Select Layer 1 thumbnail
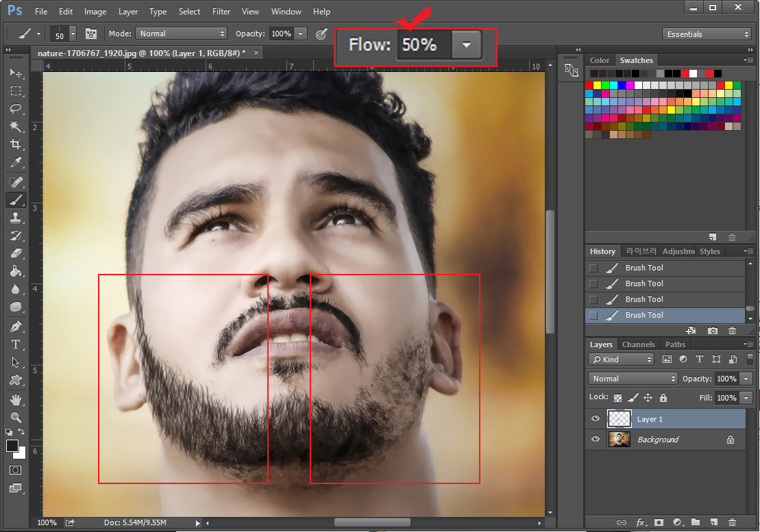 coord(620,419)
